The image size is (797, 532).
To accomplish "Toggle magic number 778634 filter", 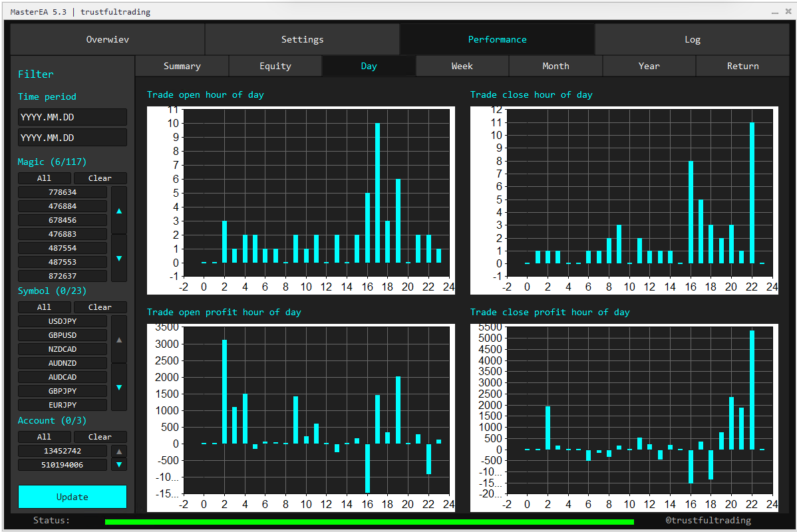I will 63,192.
